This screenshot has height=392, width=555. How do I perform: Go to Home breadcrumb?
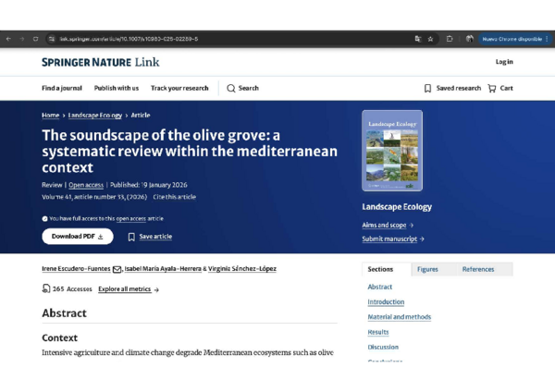click(x=51, y=116)
